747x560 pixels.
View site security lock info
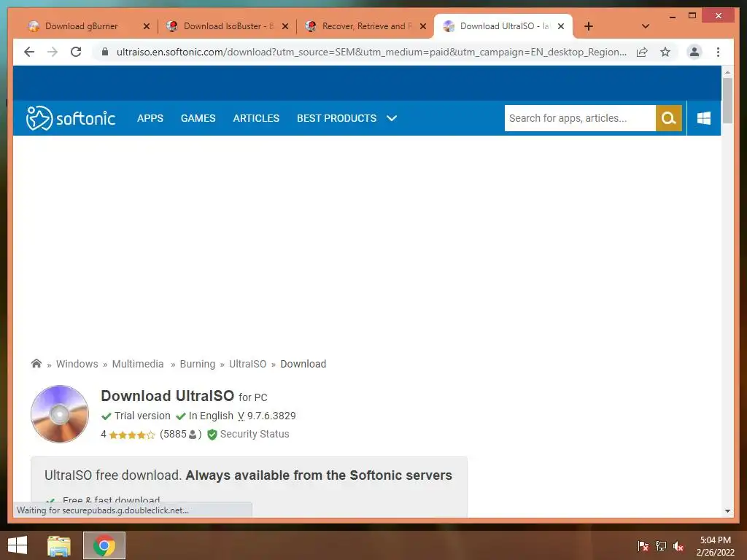click(105, 52)
